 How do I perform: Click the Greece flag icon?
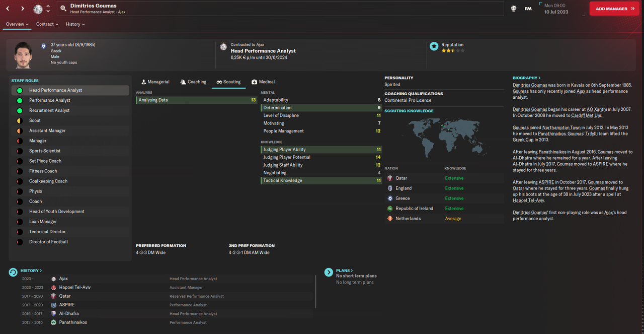[x=390, y=198]
